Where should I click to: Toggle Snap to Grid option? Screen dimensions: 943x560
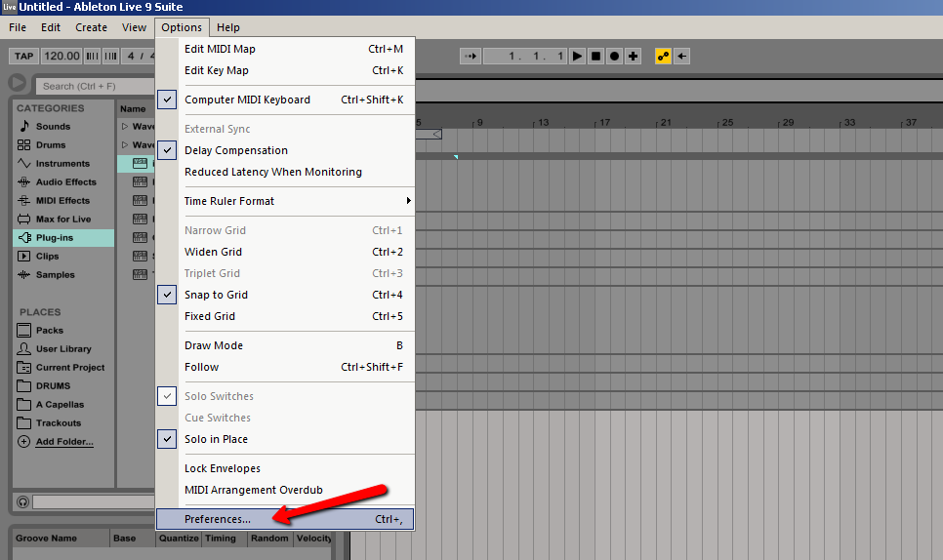(x=286, y=295)
